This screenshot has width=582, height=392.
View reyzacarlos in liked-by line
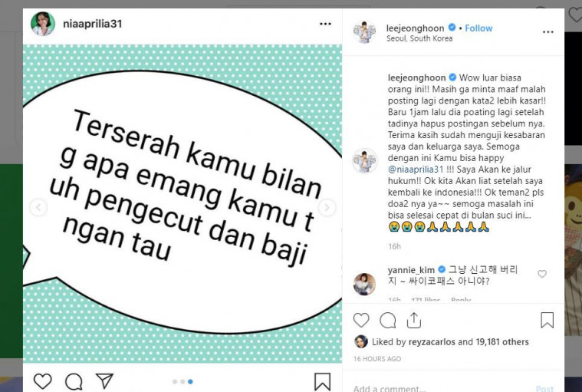432,341
